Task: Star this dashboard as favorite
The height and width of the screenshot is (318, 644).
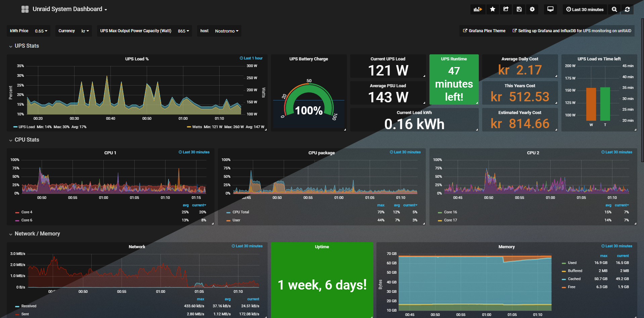Action: [x=493, y=9]
